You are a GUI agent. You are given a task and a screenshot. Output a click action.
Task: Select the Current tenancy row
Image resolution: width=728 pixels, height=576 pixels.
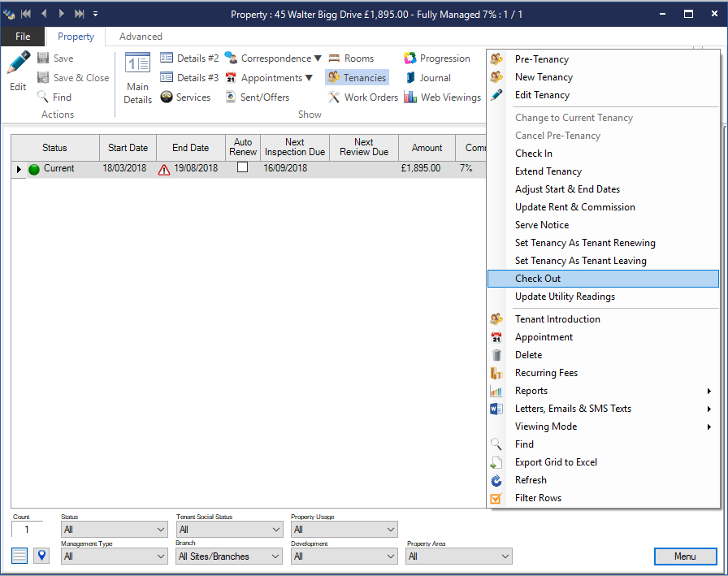[58, 168]
